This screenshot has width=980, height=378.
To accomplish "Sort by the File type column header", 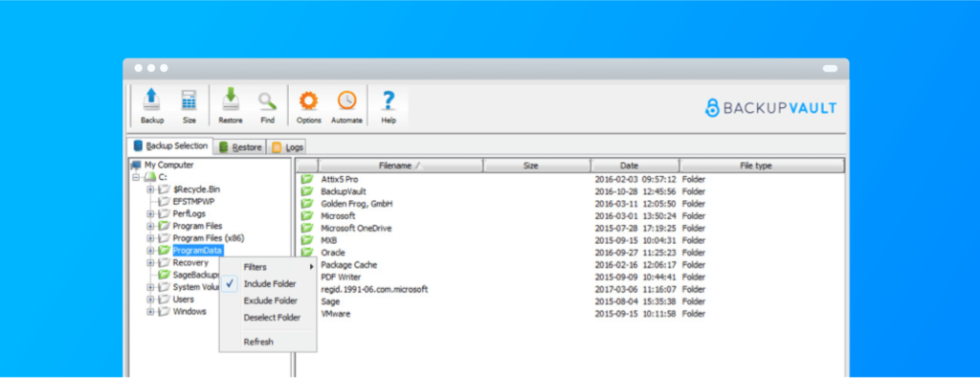I will click(762, 166).
